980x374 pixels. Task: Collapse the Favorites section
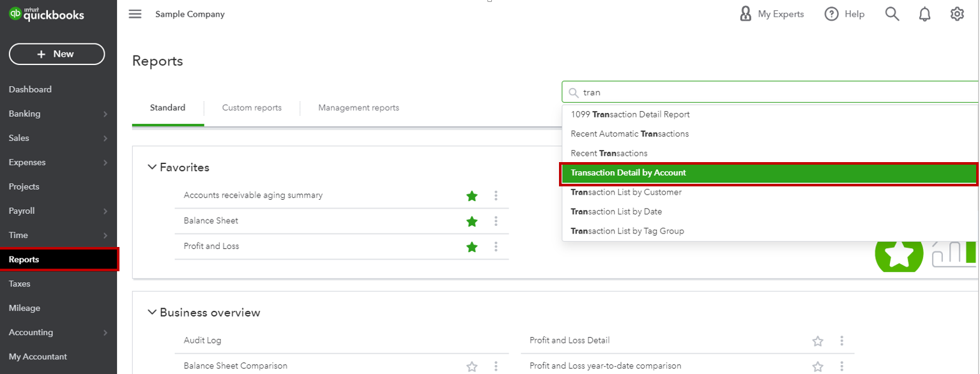click(x=152, y=167)
